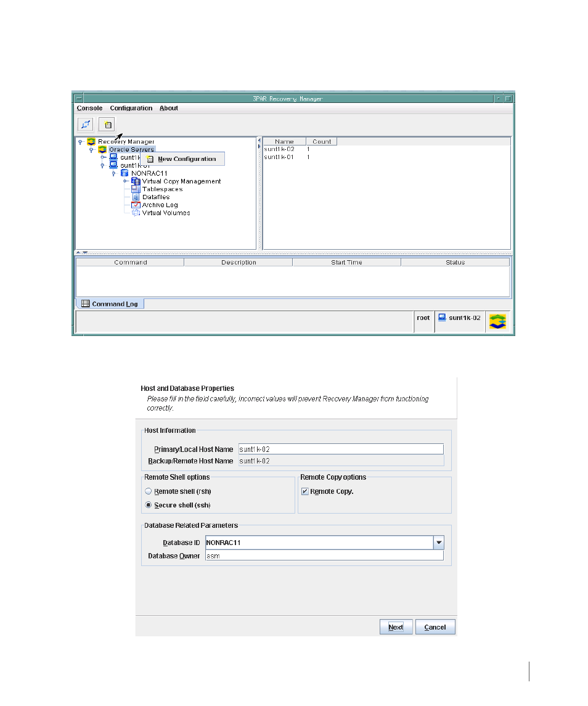Viewport: 588px width, 706px height.
Task: Click the Start Time column header
Action: pos(346,263)
